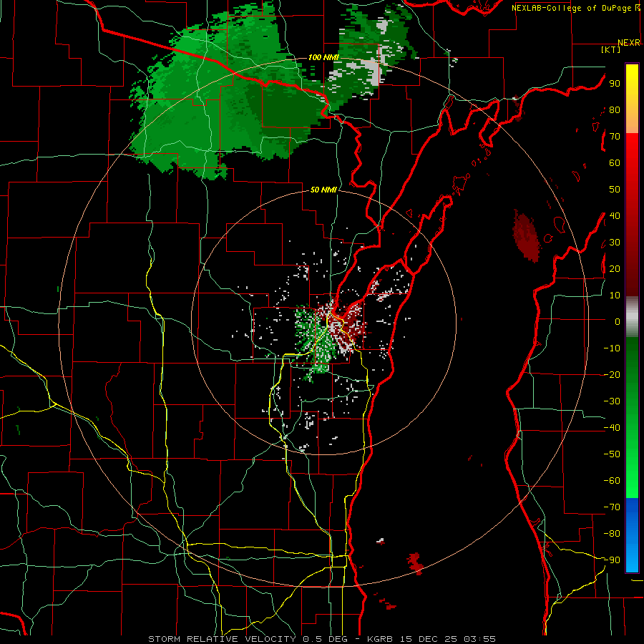The image size is (644, 644).
Task: Click the 10 value on the velocity scale
Action: pos(615,296)
